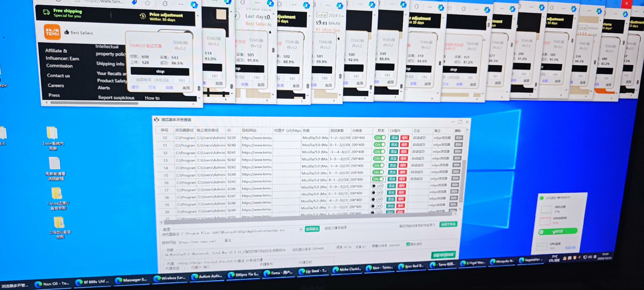Image resolution: width=644 pixels, height=290 pixels.
Task: Switch to the 'Vegetables' Edge taskbar item
Action: pyautogui.click(x=530, y=260)
